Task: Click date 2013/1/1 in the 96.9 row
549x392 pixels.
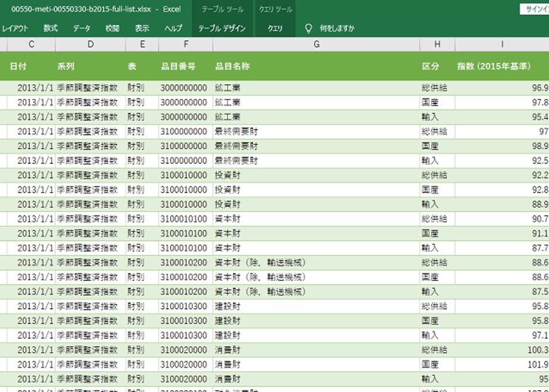Action: 36,88
